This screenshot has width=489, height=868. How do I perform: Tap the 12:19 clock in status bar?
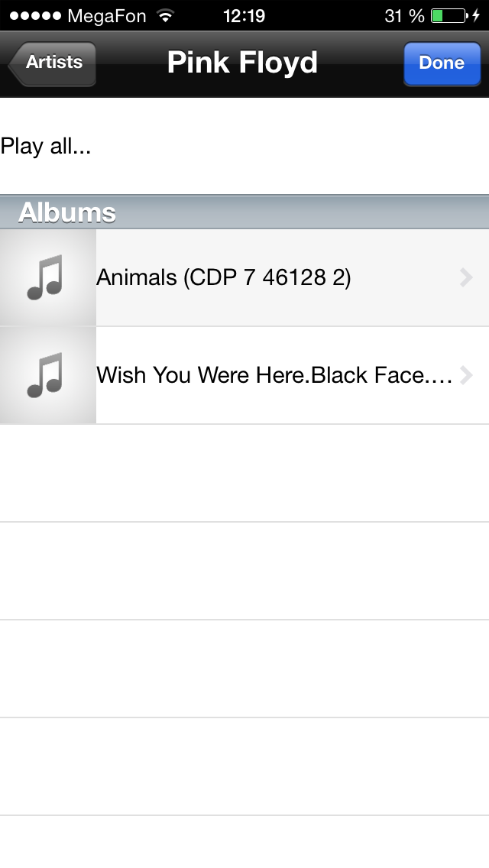(x=244, y=16)
